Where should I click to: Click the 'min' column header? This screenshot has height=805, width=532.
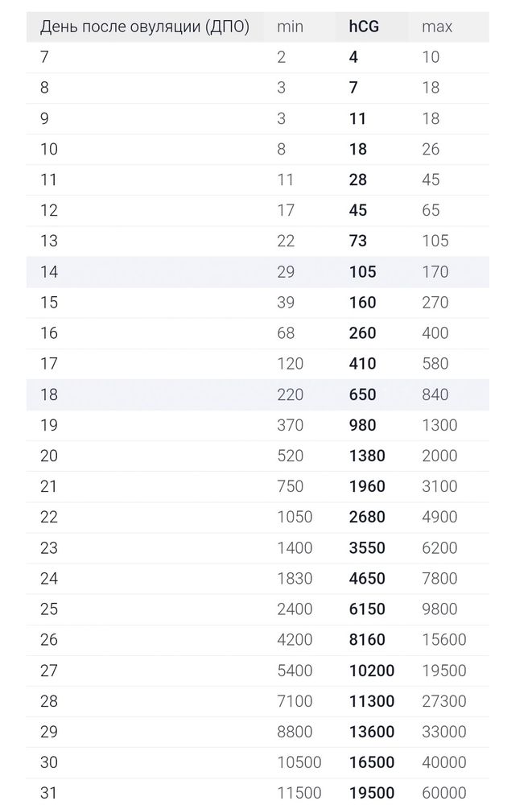coord(290,27)
